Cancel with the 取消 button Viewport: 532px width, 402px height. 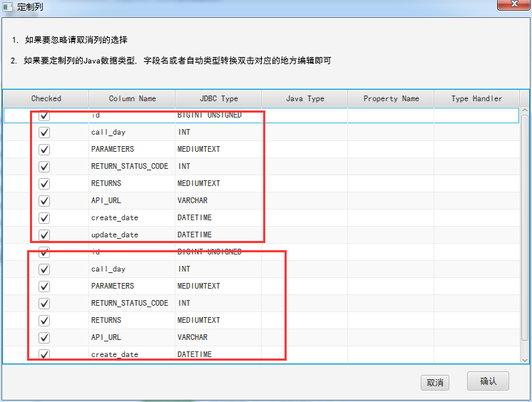(435, 383)
